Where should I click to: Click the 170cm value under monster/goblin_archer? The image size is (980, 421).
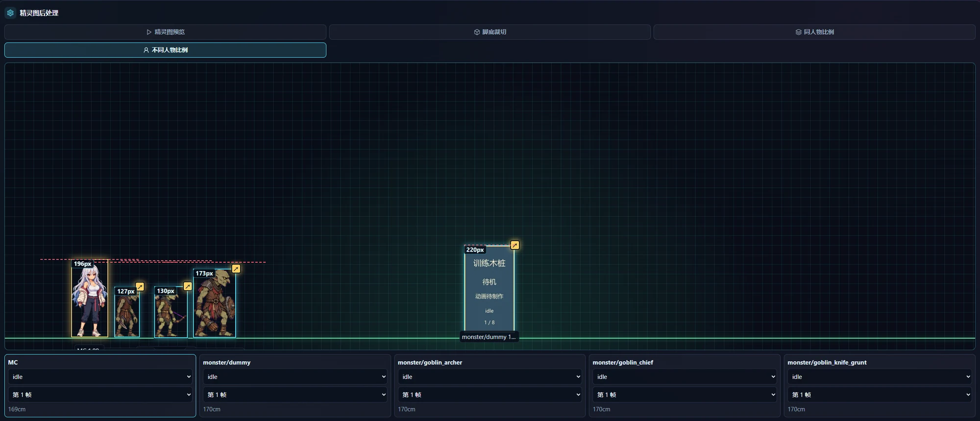click(407, 409)
